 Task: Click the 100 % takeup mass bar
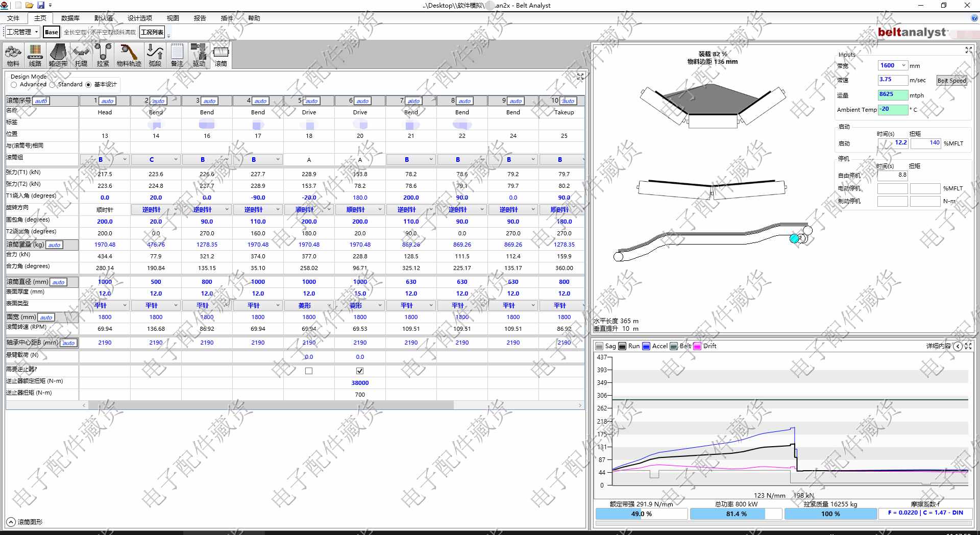point(831,514)
